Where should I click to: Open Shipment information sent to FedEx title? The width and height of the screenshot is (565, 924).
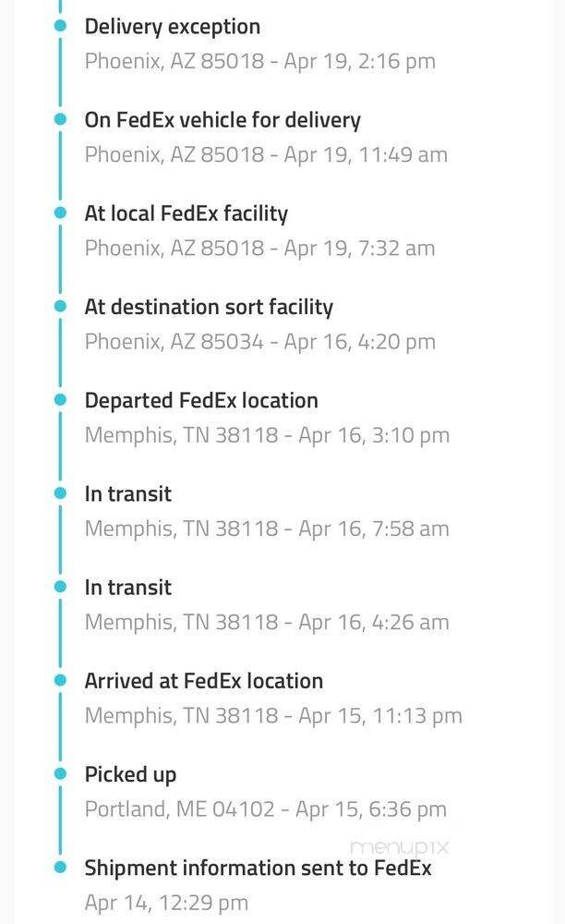coord(258,868)
